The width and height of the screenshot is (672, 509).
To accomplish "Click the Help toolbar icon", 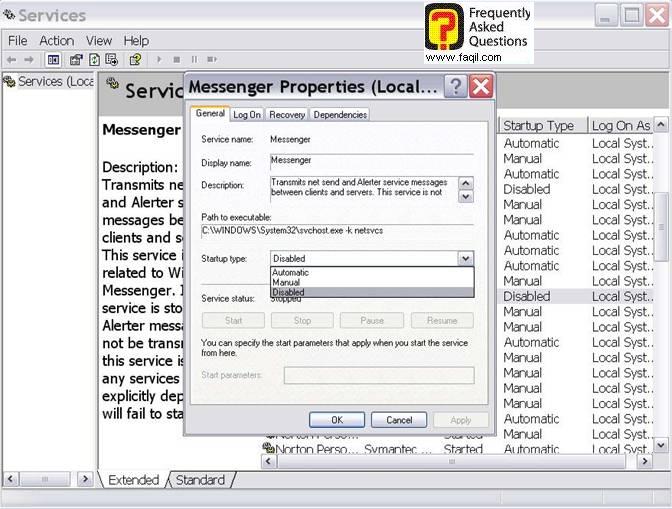I will [135, 60].
